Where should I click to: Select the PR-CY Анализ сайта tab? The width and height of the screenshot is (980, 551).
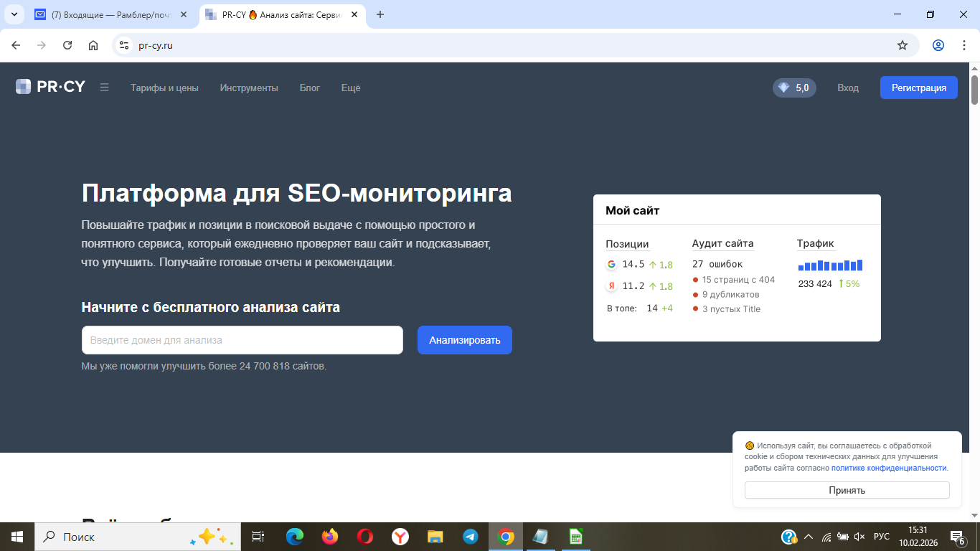click(x=282, y=14)
